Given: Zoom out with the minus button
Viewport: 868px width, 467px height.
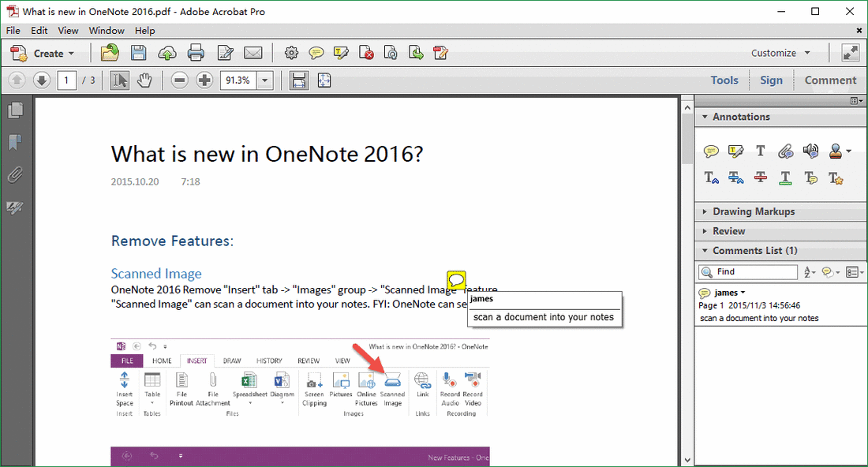Looking at the screenshot, I should point(179,80).
